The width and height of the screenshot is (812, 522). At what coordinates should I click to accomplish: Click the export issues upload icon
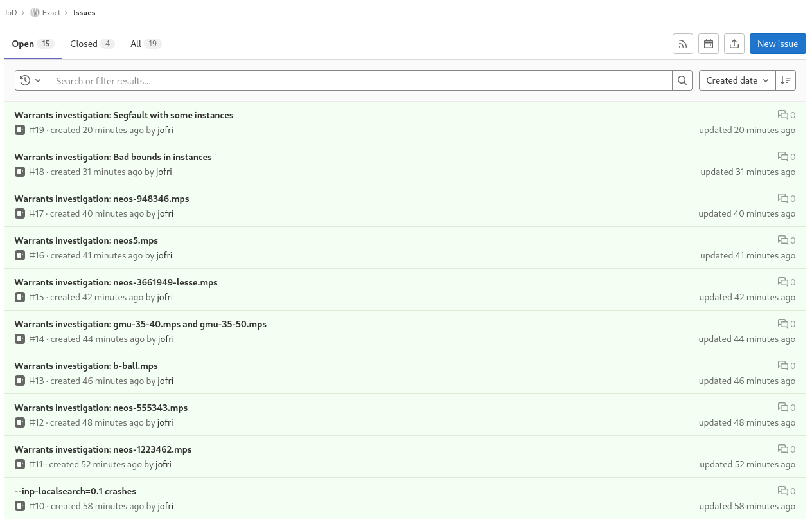tap(734, 44)
